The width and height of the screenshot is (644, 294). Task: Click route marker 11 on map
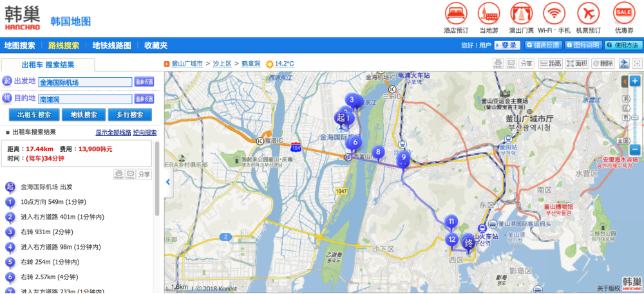[x=451, y=222]
